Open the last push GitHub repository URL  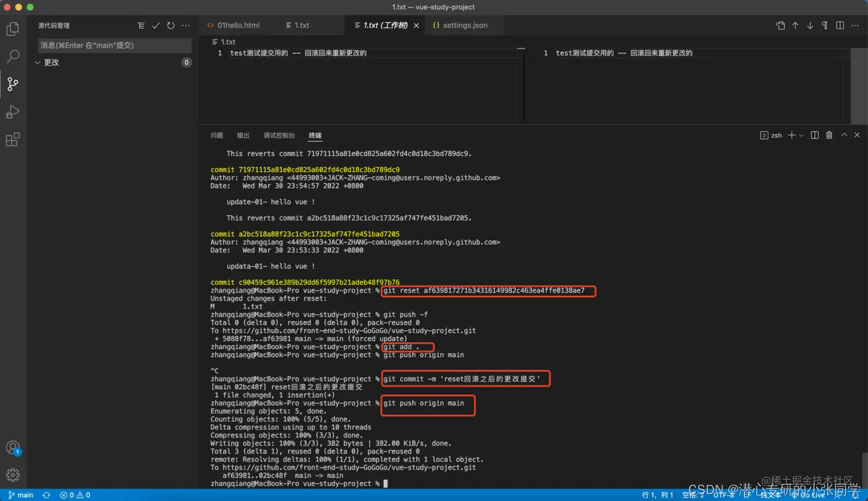coord(349,468)
